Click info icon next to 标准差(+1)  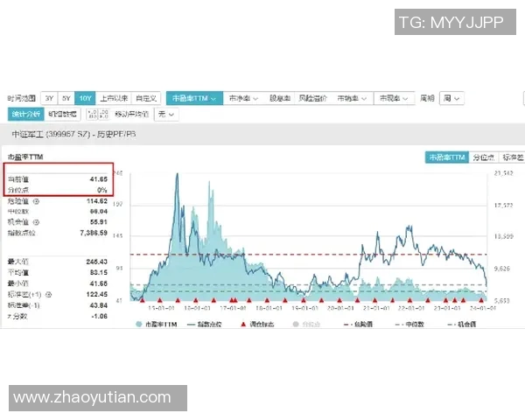pyautogui.click(x=48, y=295)
